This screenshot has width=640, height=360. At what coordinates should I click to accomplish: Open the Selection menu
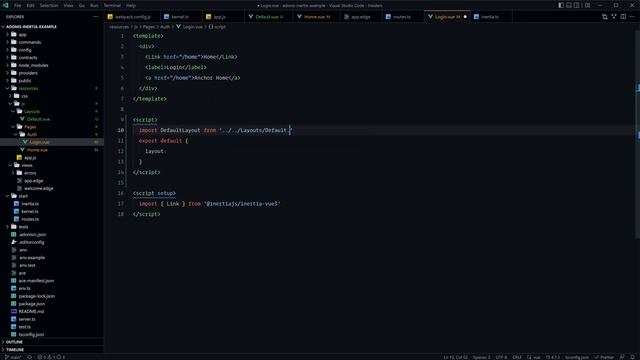tap(49, 5)
